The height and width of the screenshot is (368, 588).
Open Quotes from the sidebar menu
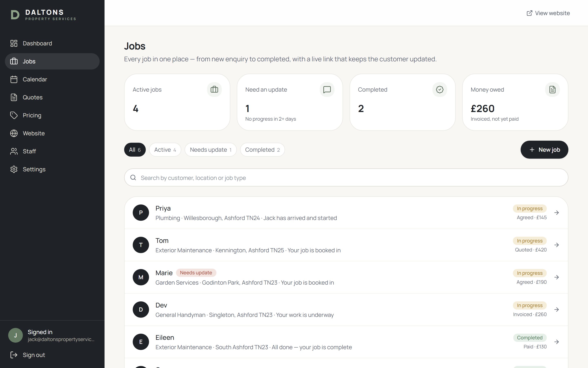point(52,97)
